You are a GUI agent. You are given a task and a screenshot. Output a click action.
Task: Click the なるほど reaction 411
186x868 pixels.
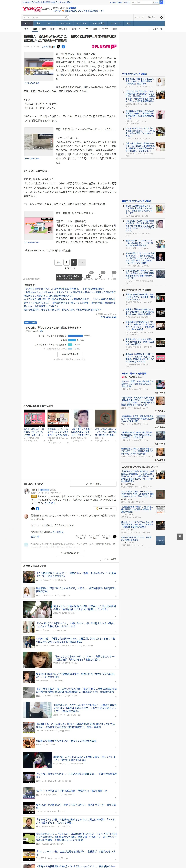(x=94, y=536)
